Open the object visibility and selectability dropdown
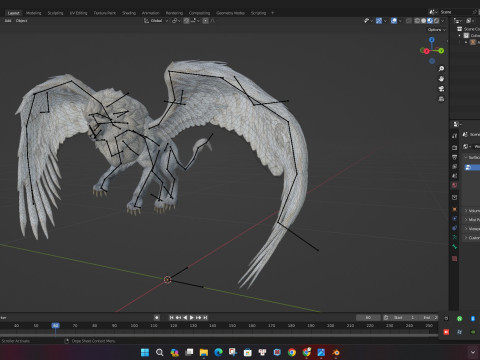480x360 pixels. (x=368, y=21)
